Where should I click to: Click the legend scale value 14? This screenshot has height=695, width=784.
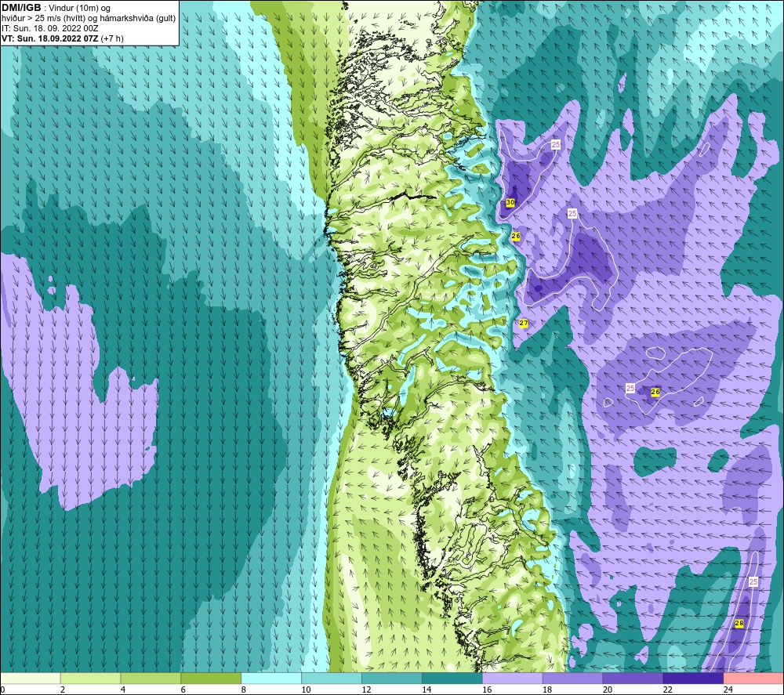pyautogui.click(x=426, y=690)
